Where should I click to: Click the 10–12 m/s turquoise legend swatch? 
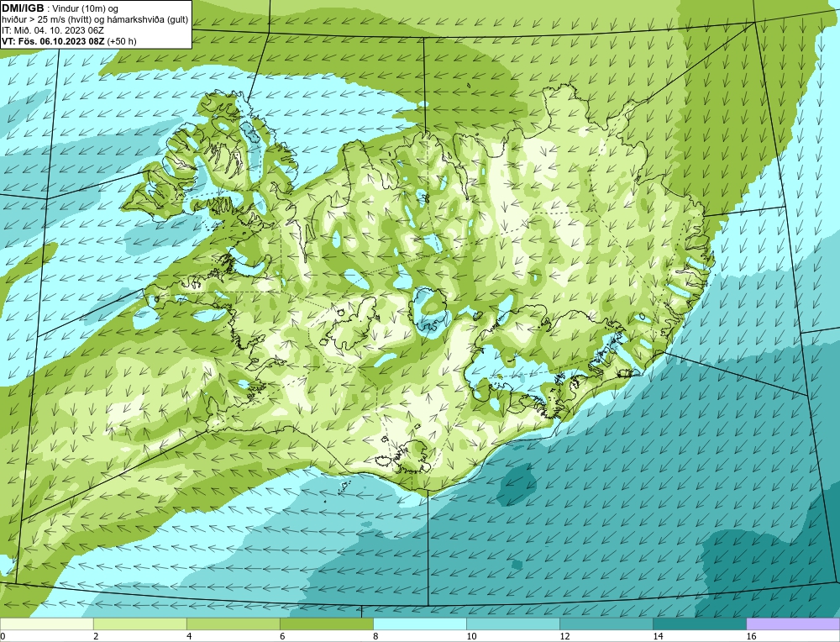click(512, 624)
